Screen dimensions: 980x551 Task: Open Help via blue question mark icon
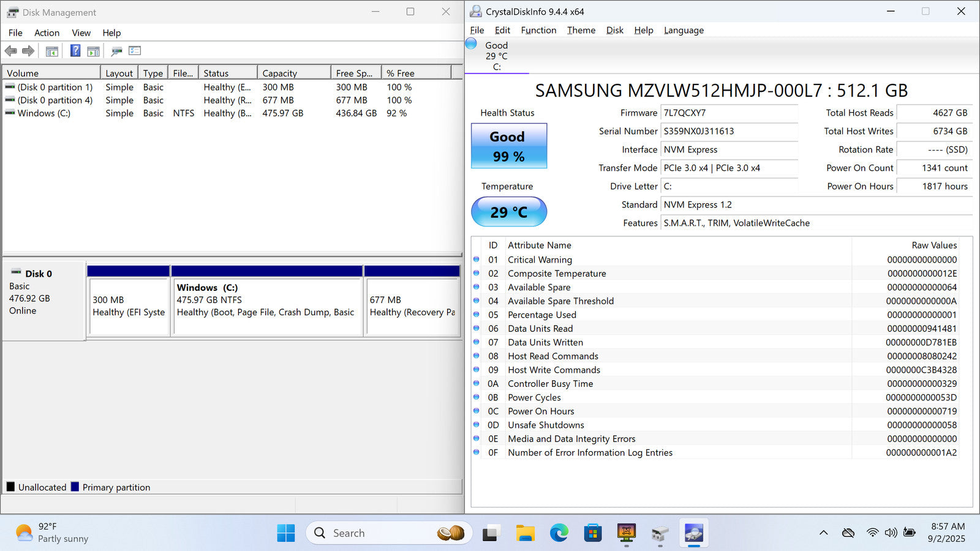(75, 51)
